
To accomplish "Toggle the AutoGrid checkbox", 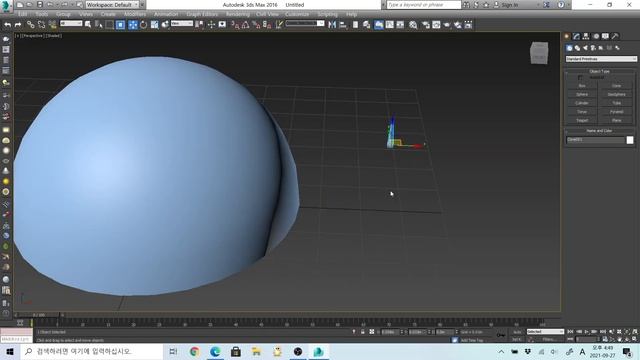I will click(580, 78).
